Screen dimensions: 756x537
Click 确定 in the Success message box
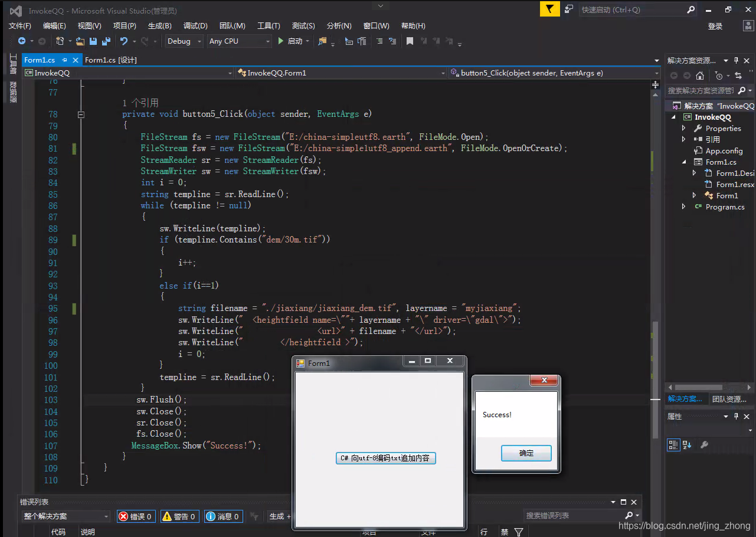point(526,453)
